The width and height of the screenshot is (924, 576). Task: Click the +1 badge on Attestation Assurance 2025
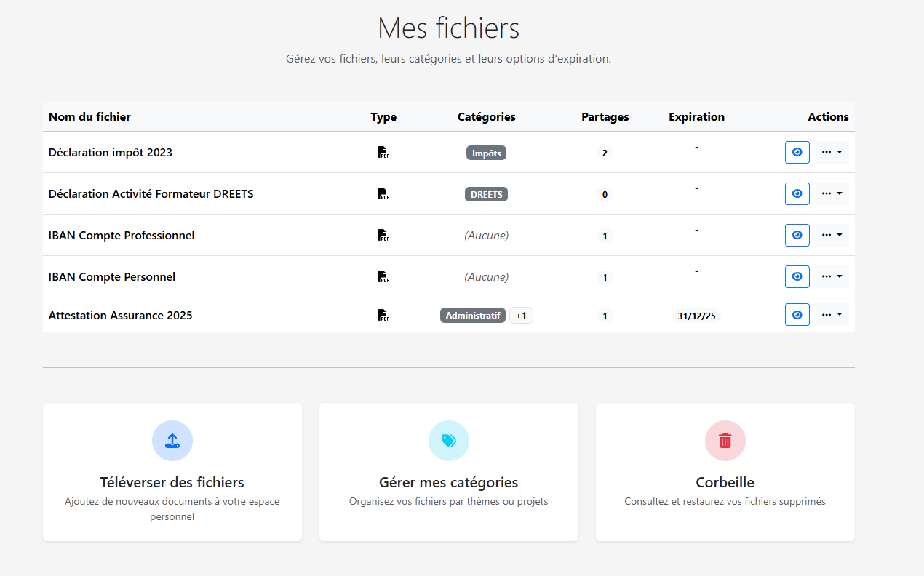pos(521,315)
